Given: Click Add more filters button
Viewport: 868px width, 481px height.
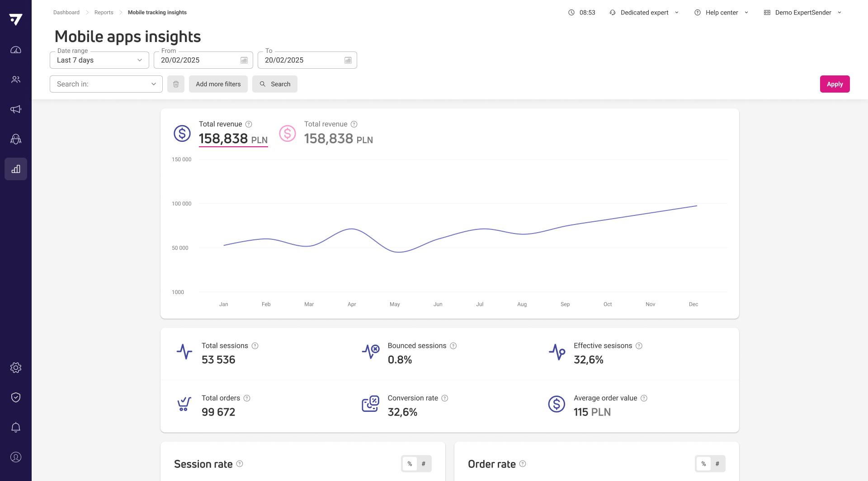Looking at the screenshot, I should pos(218,84).
